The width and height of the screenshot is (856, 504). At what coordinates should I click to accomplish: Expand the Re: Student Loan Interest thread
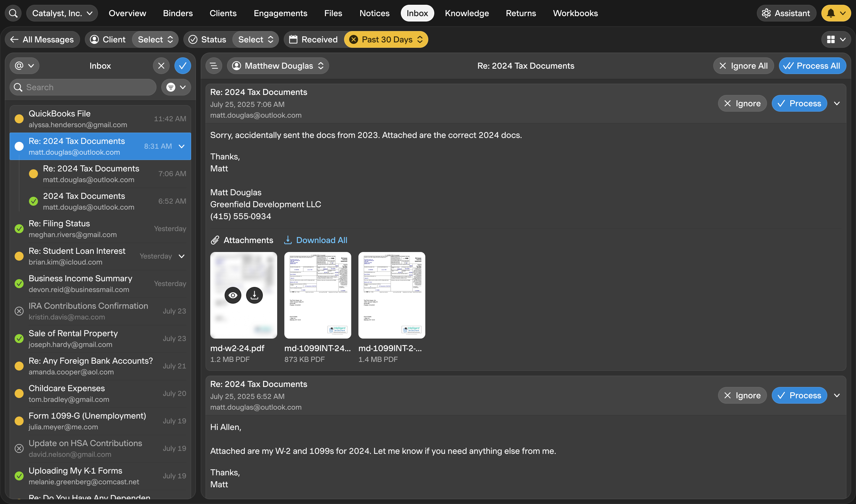click(182, 256)
